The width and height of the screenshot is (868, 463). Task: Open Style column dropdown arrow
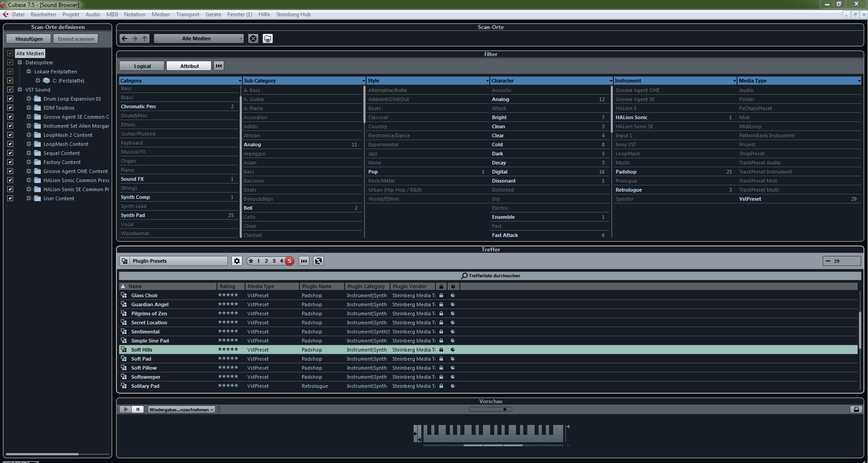click(487, 81)
